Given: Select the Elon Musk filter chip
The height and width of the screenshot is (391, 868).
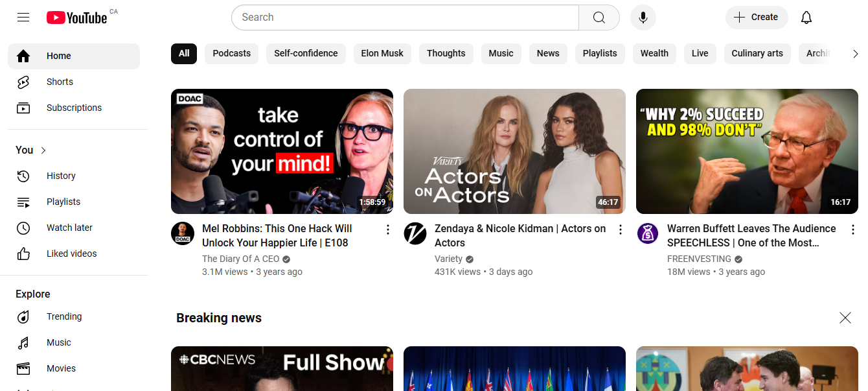Looking at the screenshot, I should pos(382,54).
